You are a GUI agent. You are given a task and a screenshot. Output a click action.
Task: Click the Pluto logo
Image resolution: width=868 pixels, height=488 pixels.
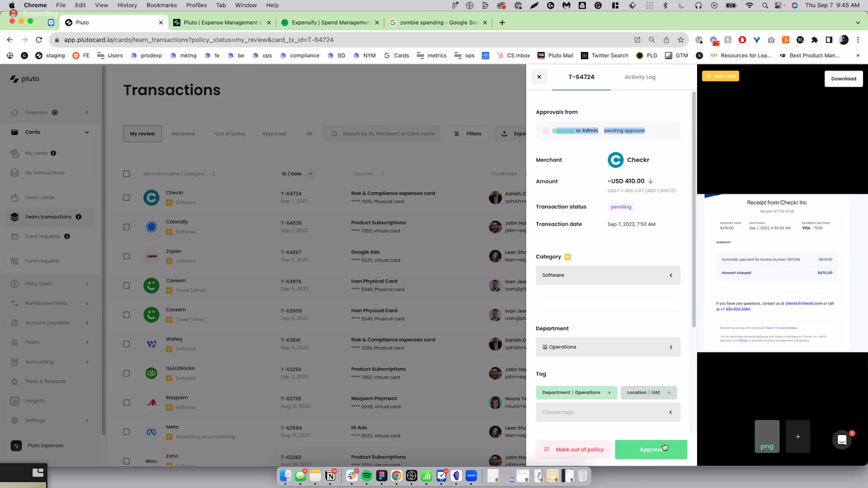pyautogui.click(x=25, y=79)
